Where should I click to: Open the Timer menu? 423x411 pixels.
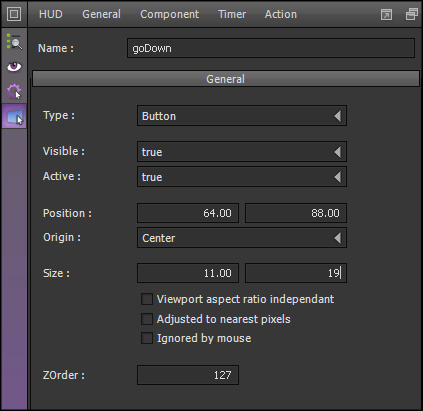[232, 14]
